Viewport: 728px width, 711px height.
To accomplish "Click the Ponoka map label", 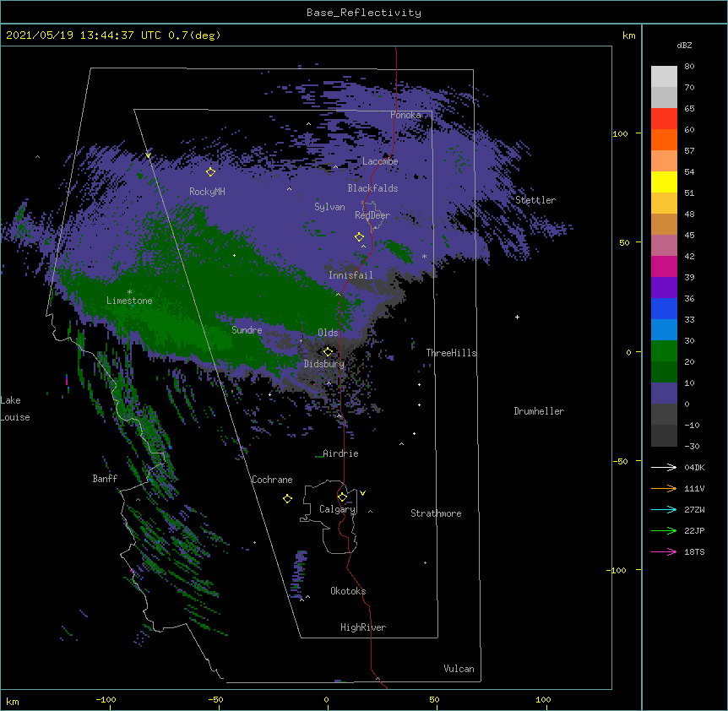I will tap(405, 115).
